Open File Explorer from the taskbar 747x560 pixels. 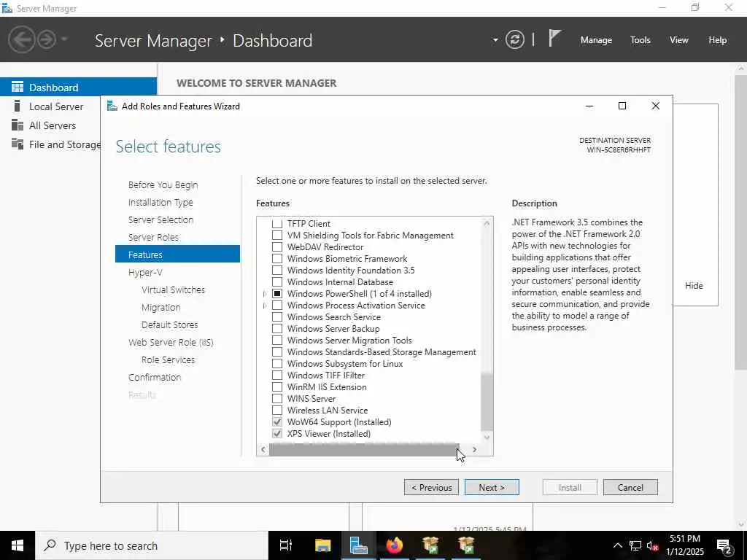[322, 545]
